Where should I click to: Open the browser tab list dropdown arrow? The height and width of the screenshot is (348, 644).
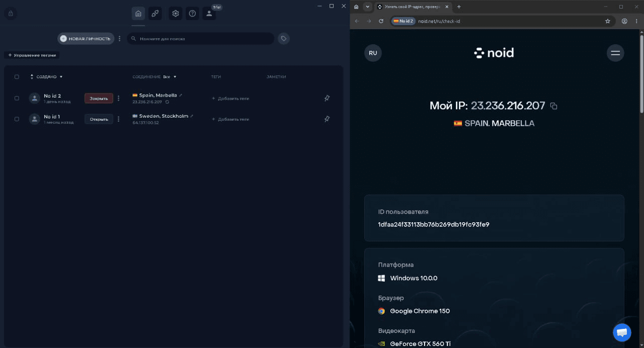[x=368, y=7]
